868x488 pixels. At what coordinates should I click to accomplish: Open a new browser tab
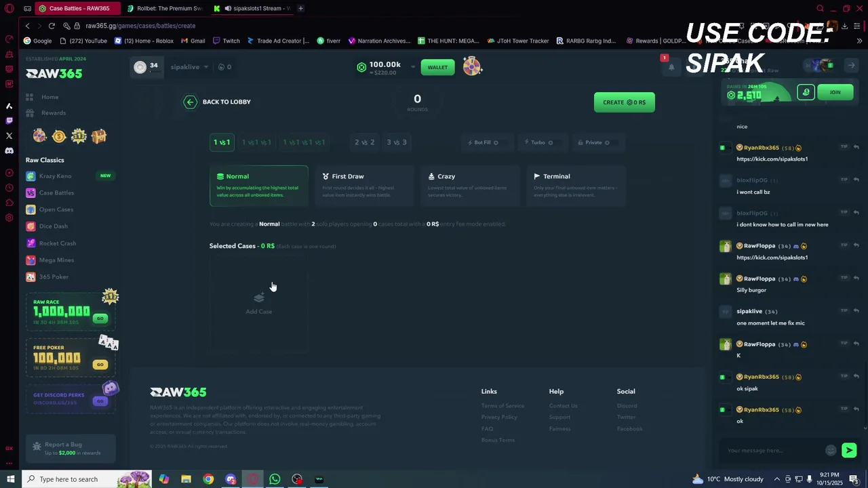pyautogui.click(x=300, y=9)
